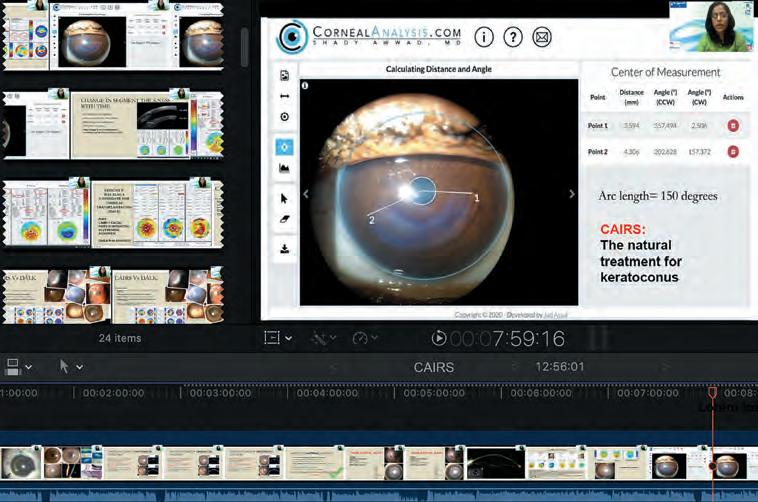Viewport: 758px width, 502px height.
Task: Click the audio waveform below timeline clips
Action: click(379, 493)
